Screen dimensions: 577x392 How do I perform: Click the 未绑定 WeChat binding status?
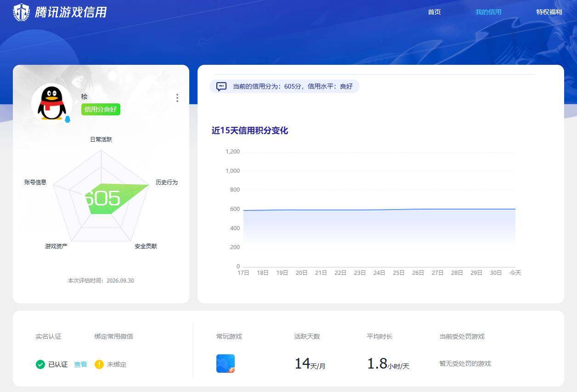point(117,364)
